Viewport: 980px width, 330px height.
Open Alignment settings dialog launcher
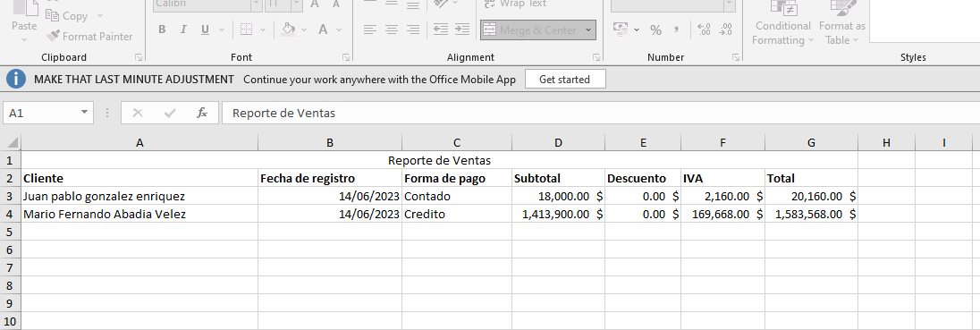coord(596,57)
